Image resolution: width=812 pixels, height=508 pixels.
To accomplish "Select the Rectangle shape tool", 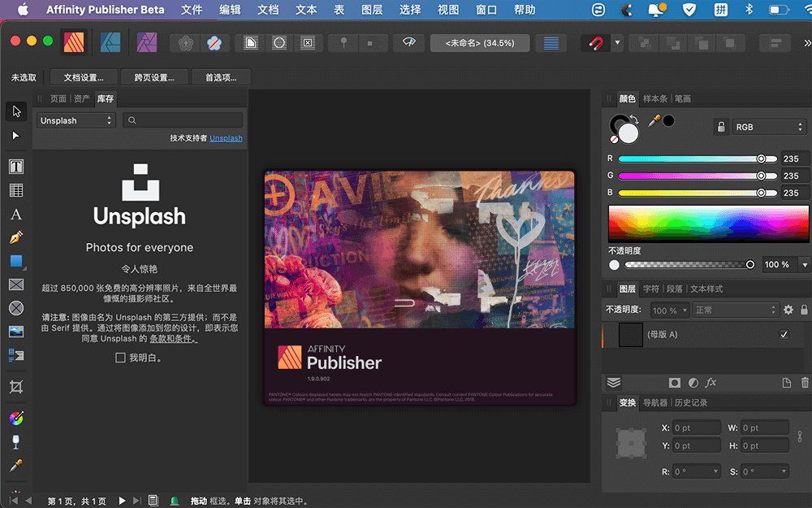I will tap(16, 261).
